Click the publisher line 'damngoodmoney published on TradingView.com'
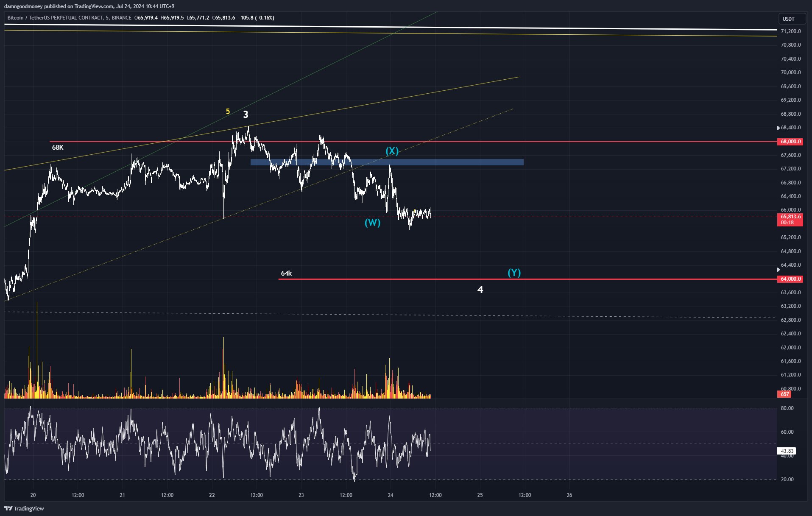The image size is (812, 516). click(x=59, y=6)
